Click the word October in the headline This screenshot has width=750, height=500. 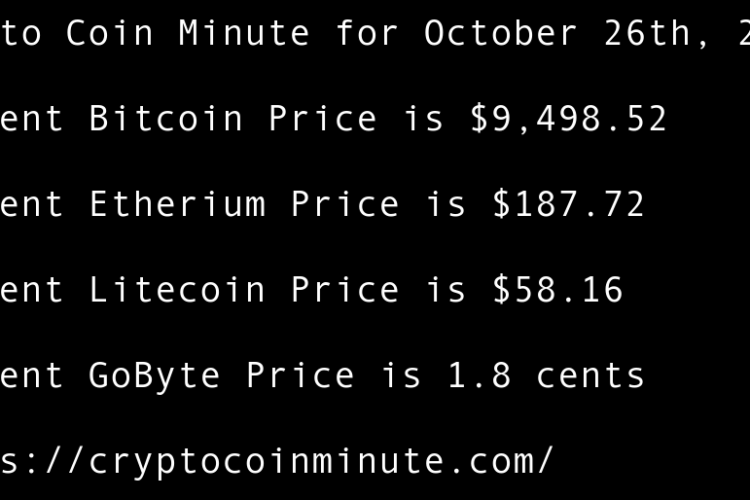point(501,33)
